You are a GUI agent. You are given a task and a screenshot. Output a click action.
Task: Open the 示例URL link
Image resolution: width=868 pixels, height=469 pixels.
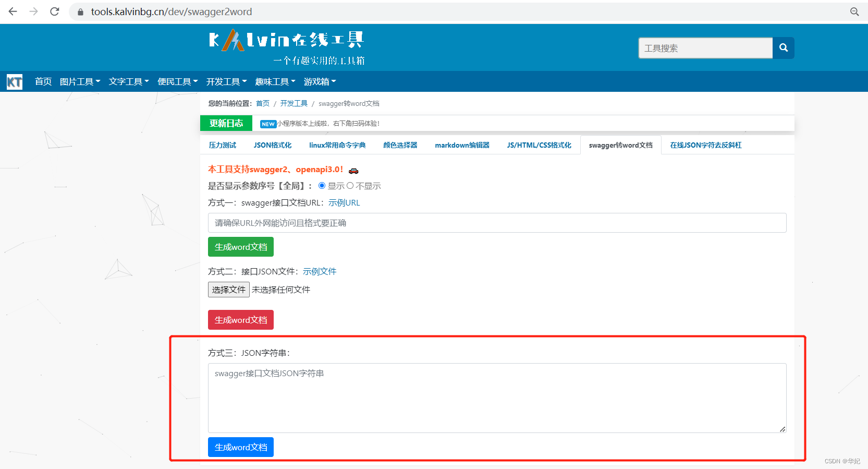344,202
